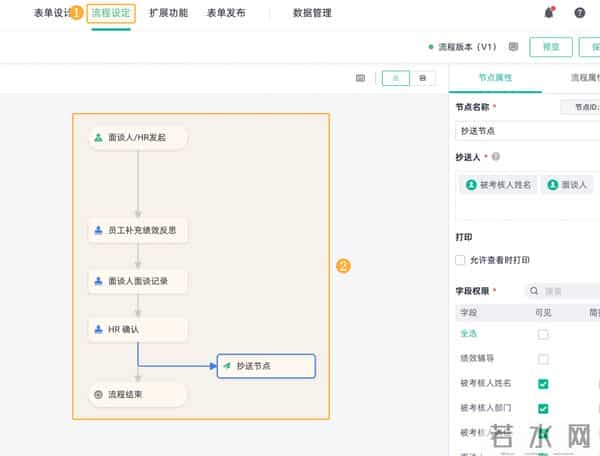Image resolution: width=600 pixels, height=456 pixels.
Task: Select the 抄送节点 flow node
Action: (x=266, y=366)
